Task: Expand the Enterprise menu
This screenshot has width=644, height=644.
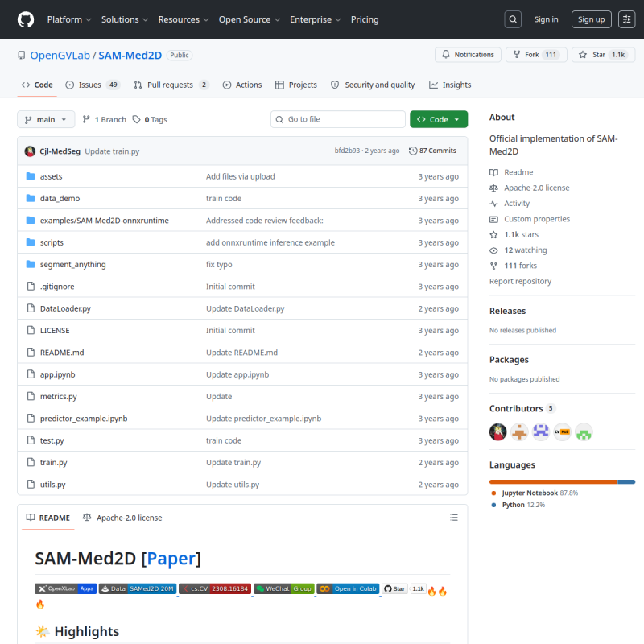Action: click(x=315, y=19)
